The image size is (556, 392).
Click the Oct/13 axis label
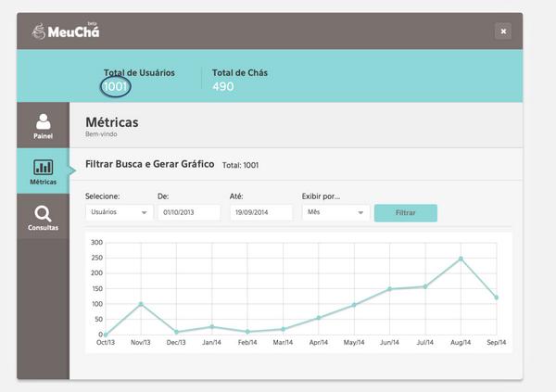106,342
